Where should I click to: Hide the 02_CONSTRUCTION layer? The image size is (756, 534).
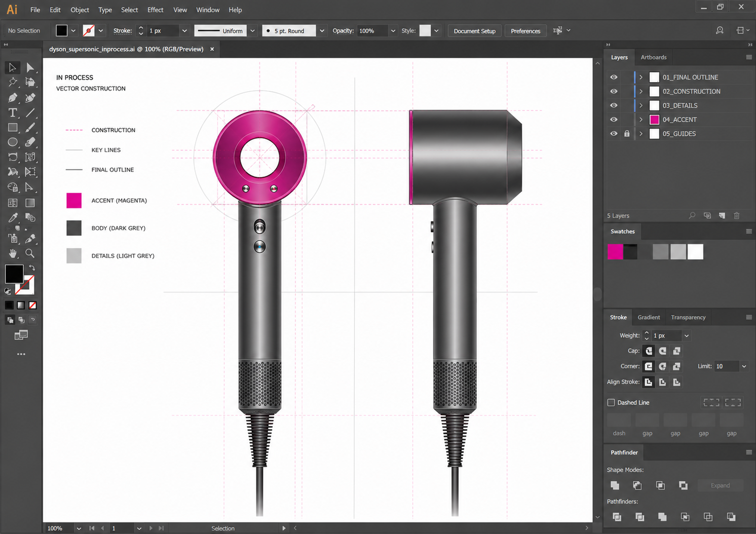click(x=614, y=91)
